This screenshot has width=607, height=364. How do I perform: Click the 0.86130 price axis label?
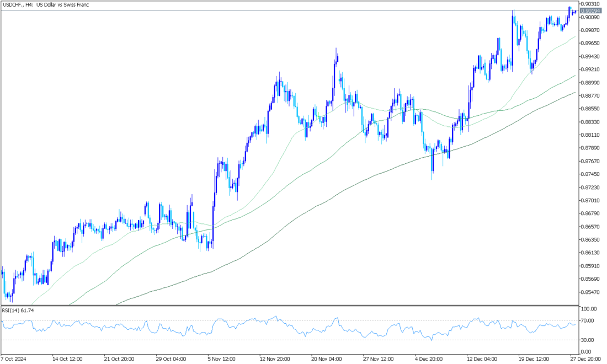point(590,253)
